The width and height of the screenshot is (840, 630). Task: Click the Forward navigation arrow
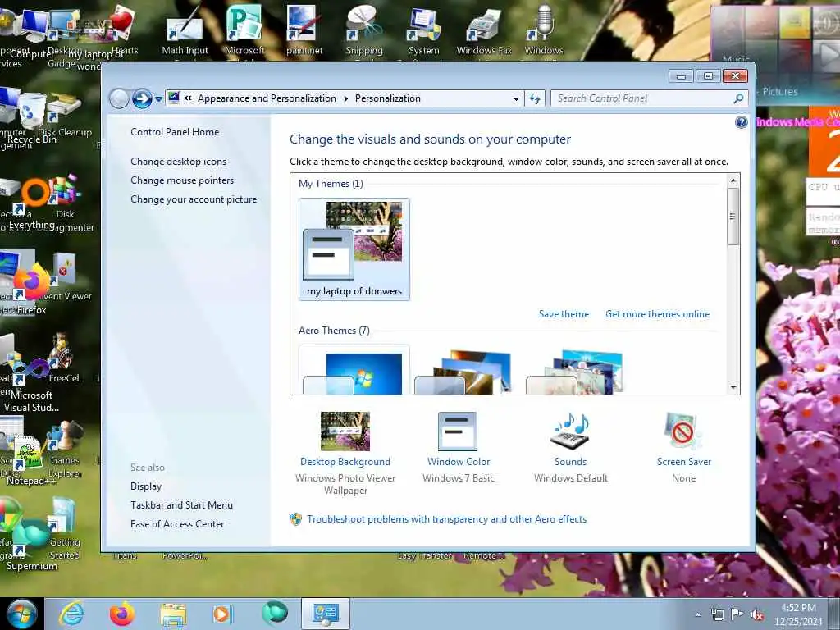[142, 98]
